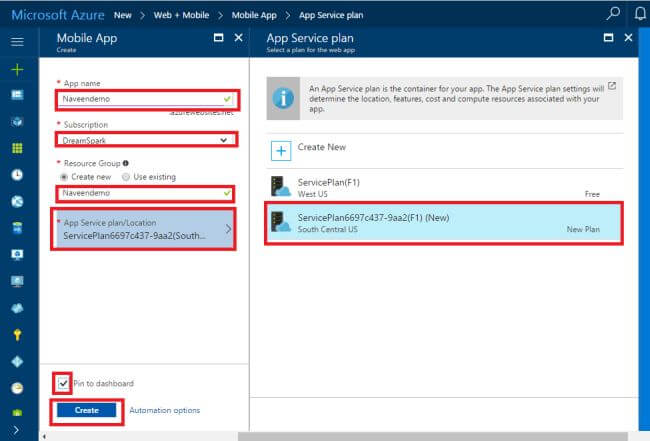Open Resource groups cube icon in sidebar
This screenshot has width=650, height=441.
coord(17,121)
